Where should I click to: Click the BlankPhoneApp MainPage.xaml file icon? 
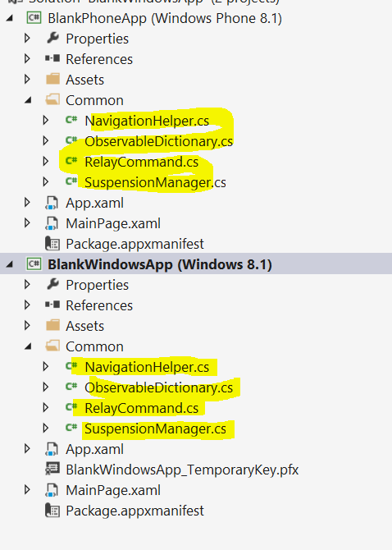pos(52,223)
